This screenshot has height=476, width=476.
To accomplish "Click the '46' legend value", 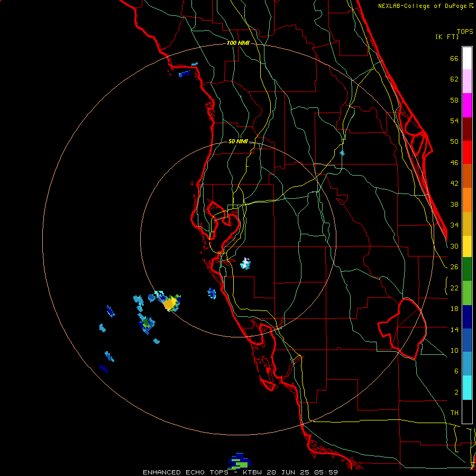I will coord(454,163).
